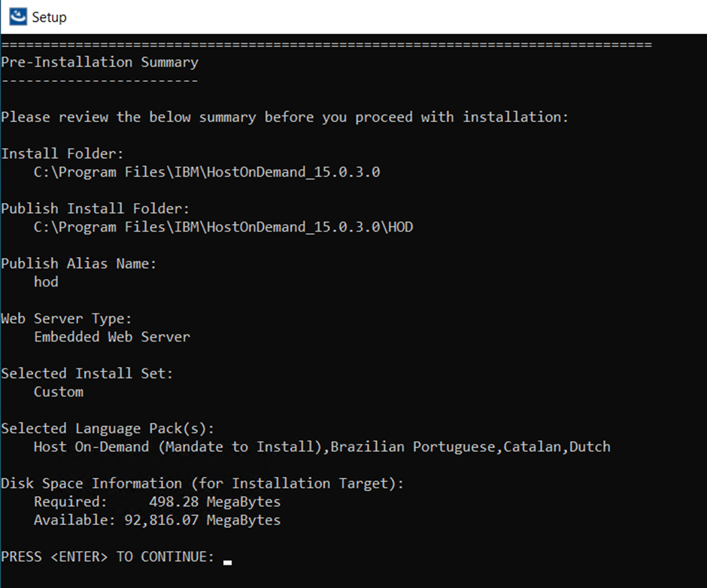Click the "Selected Language Pack(s):" label
This screenshot has width=707, height=588.
[108, 429]
